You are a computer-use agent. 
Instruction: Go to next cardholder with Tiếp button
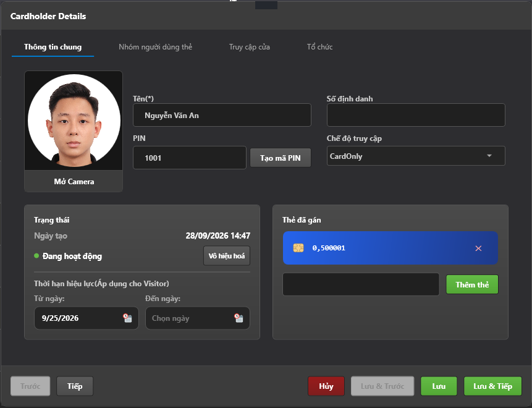point(75,386)
